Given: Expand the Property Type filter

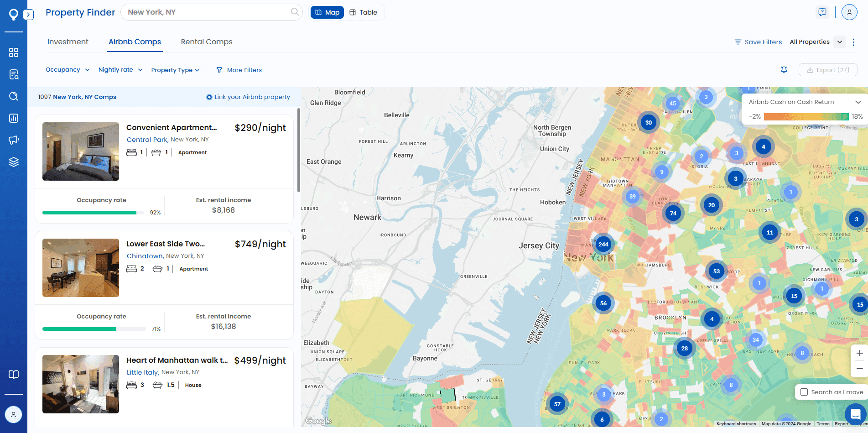Looking at the screenshot, I should click(175, 70).
